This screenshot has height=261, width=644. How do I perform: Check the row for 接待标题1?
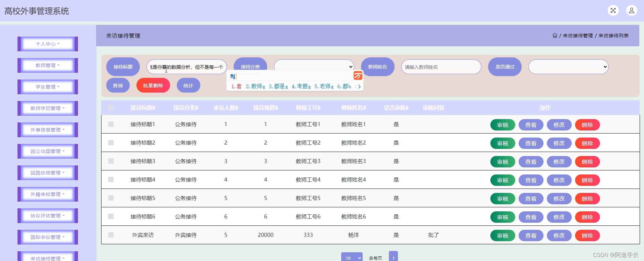pos(111,124)
